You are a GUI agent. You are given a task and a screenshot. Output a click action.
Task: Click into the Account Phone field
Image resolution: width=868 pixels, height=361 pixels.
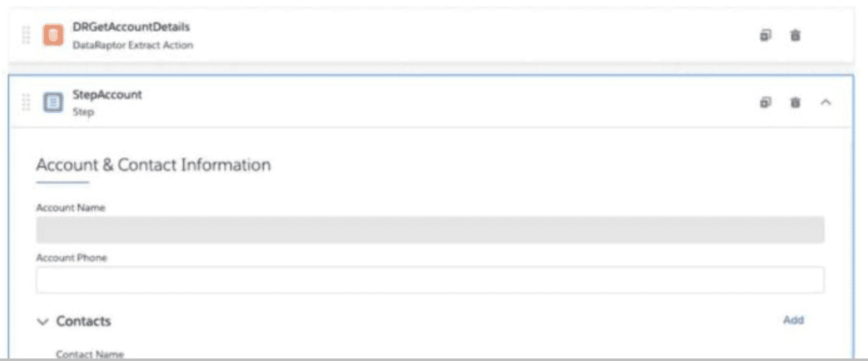point(429,280)
